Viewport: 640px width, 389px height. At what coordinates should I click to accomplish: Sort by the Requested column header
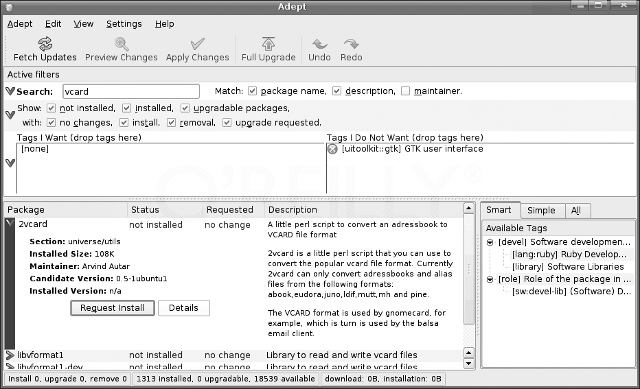[233, 210]
